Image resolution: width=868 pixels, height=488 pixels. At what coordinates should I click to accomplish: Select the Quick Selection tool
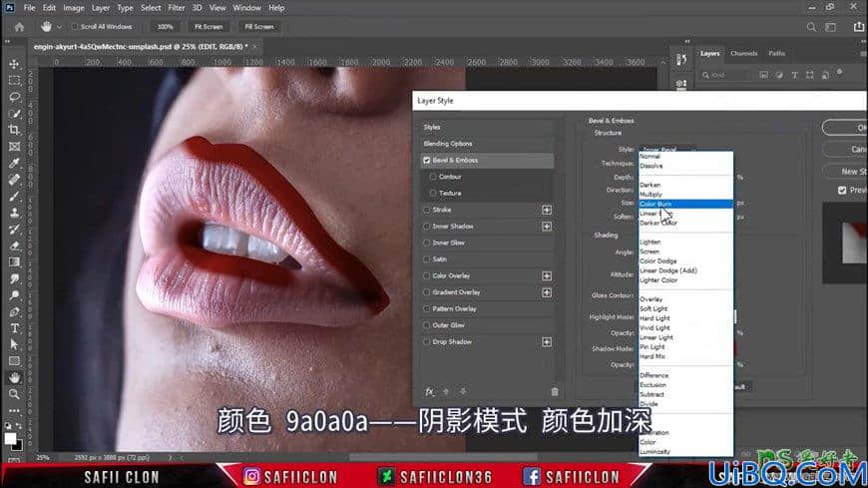pyautogui.click(x=14, y=114)
